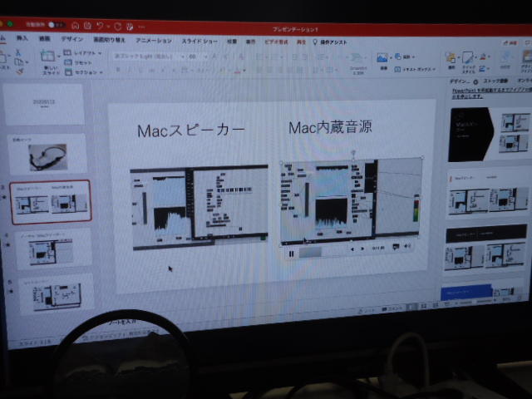Open the テキストボックス dropdown
The width and height of the screenshot is (532, 399).
415,69
